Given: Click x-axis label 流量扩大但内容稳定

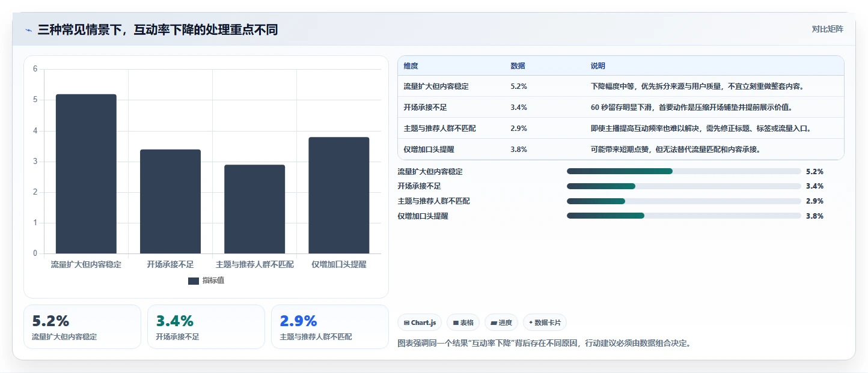Looking at the screenshot, I should tap(86, 264).
